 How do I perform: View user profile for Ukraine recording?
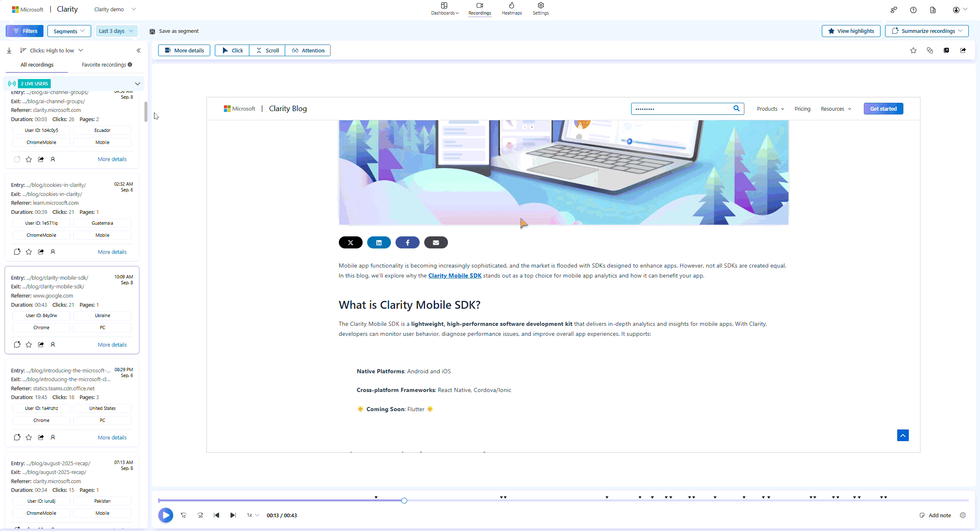pyautogui.click(x=53, y=345)
